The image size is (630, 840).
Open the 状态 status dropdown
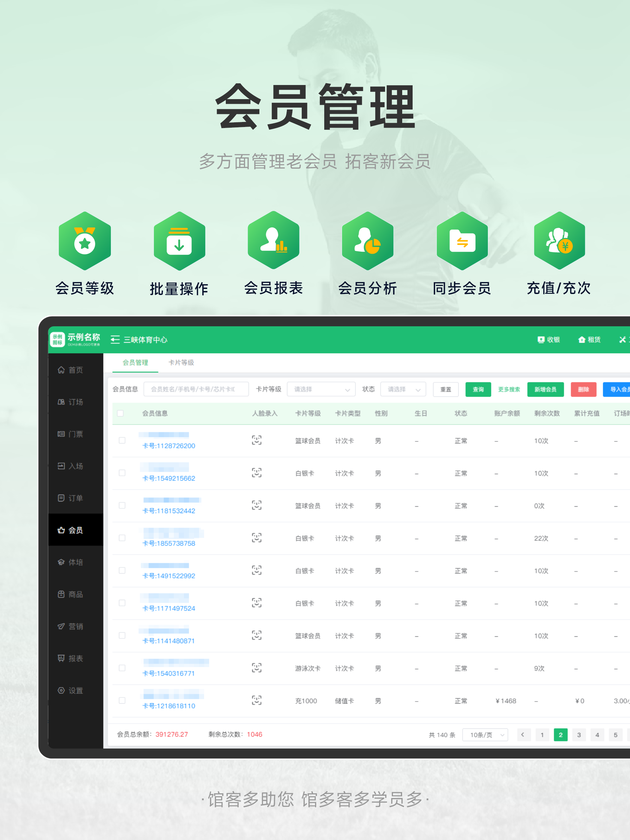tap(403, 389)
